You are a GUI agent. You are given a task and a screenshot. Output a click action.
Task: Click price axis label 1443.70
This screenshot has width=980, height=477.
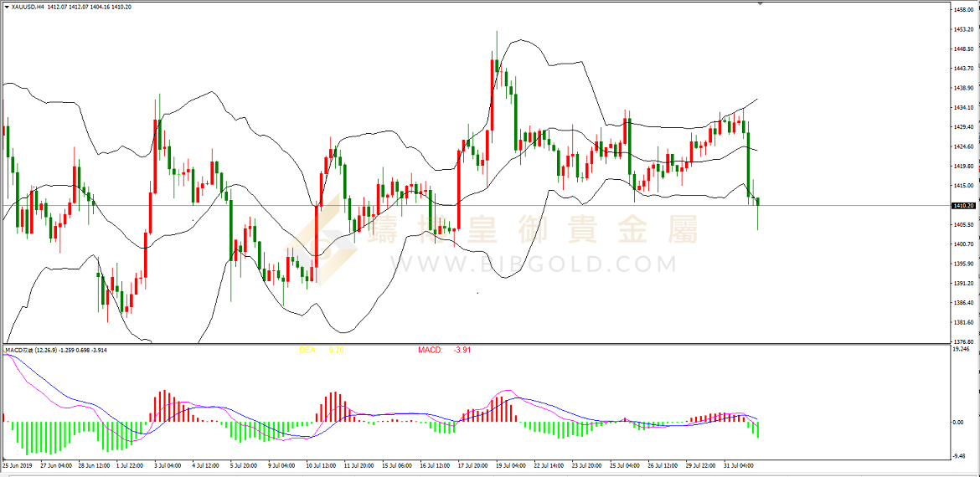tap(963, 69)
